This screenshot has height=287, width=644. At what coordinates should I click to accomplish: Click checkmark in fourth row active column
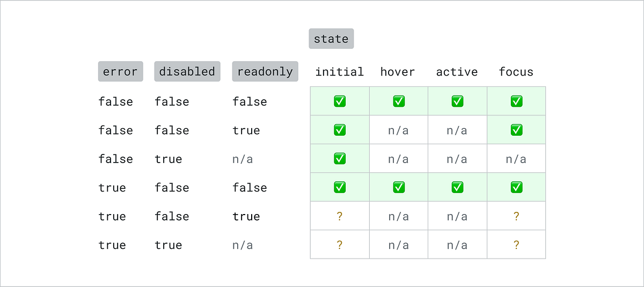tap(457, 187)
